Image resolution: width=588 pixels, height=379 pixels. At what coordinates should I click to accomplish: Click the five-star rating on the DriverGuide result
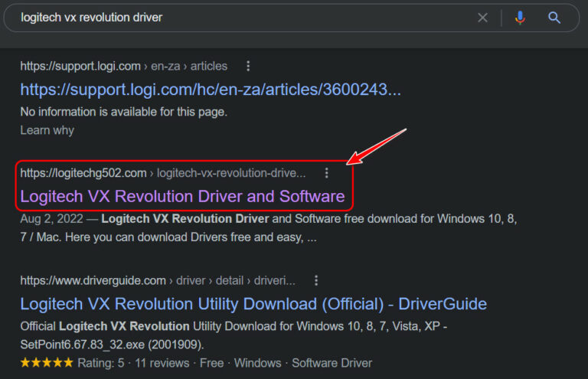click(47, 363)
